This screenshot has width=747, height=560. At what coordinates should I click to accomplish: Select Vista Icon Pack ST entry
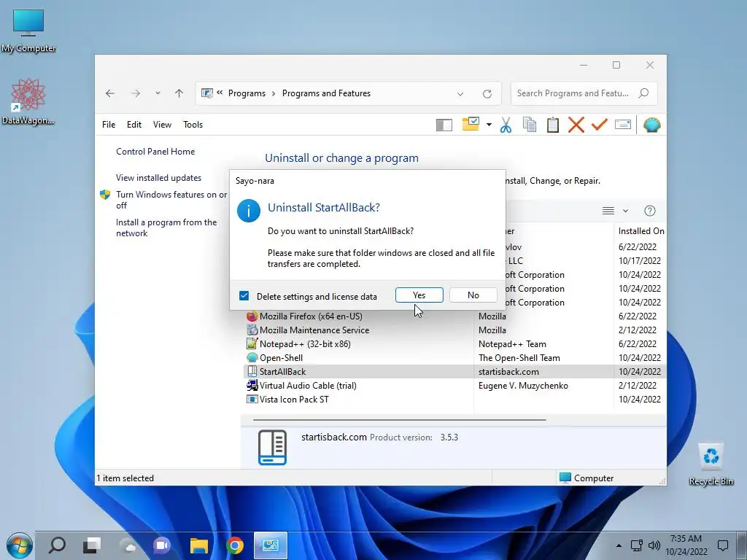click(x=454, y=399)
